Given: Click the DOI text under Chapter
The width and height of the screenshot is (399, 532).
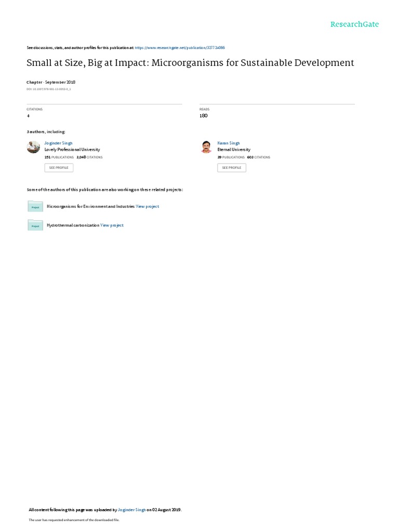Looking at the screenshot, I should point(48,89).
